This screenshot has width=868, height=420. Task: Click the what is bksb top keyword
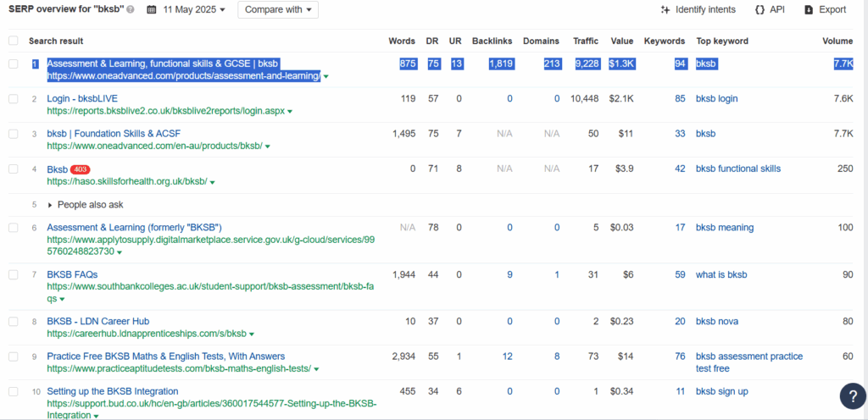(x=721, y=274)
